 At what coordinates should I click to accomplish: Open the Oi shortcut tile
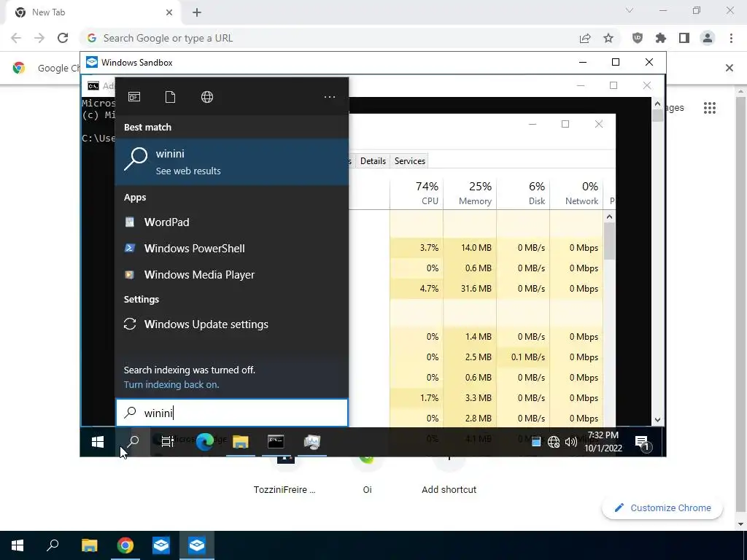pos(367,475)
